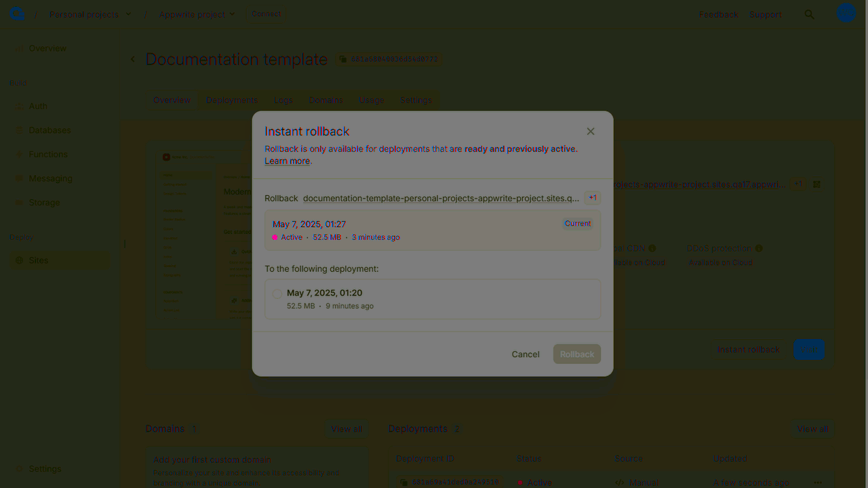Image resolution: width=868 pixels, height=488 pixels.
Task: Open Databases in the sidebar
Action: pyautogui.click(x=50, y=130)
